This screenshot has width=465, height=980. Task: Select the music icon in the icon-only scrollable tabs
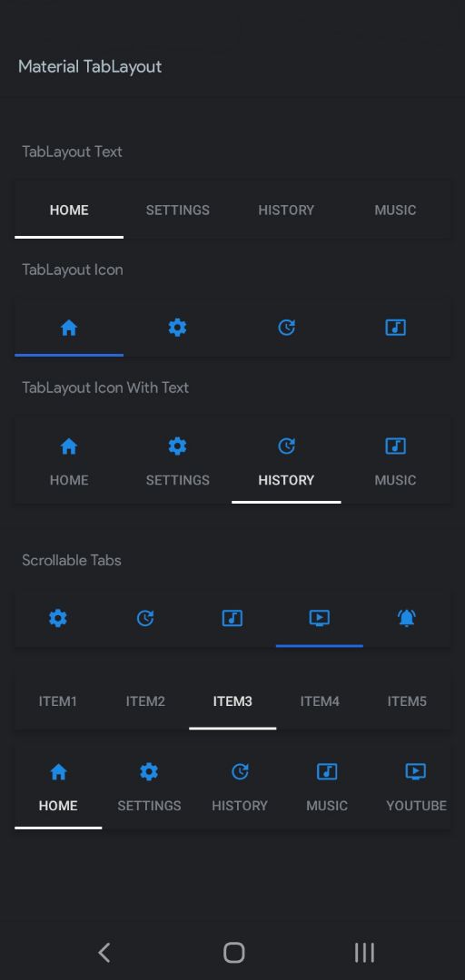[x=232, y=618]
